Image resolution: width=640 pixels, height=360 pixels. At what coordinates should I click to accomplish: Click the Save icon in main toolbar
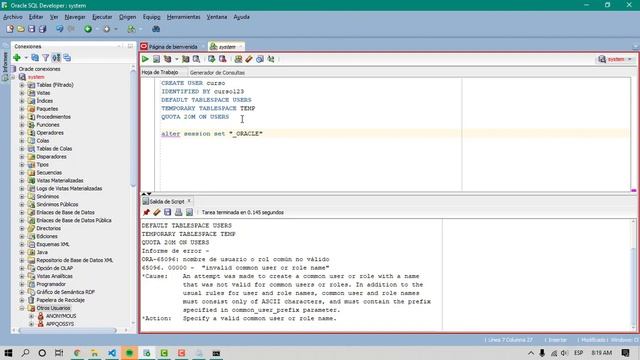[31, 29]
